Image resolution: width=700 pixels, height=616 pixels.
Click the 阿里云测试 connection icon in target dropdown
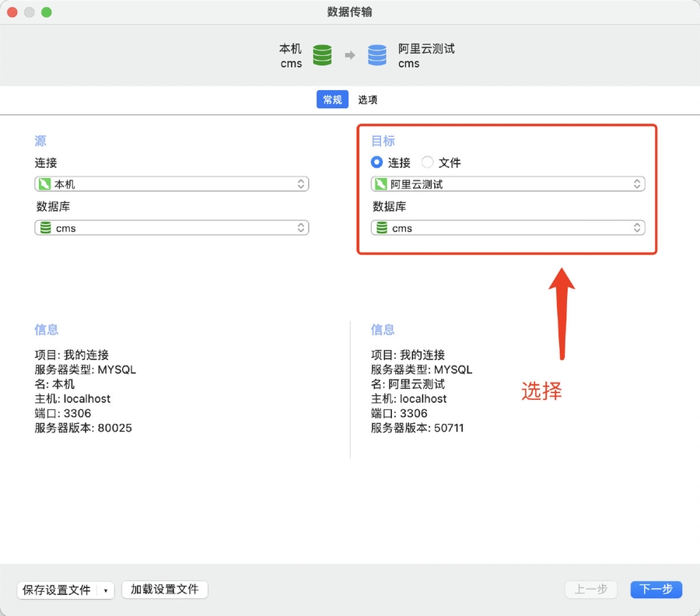click(x=380, y=184)
